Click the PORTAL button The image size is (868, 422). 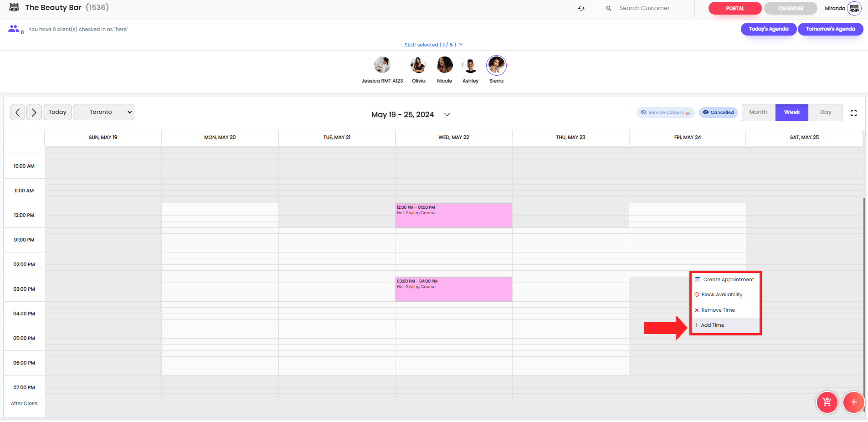tap(734, 8)
